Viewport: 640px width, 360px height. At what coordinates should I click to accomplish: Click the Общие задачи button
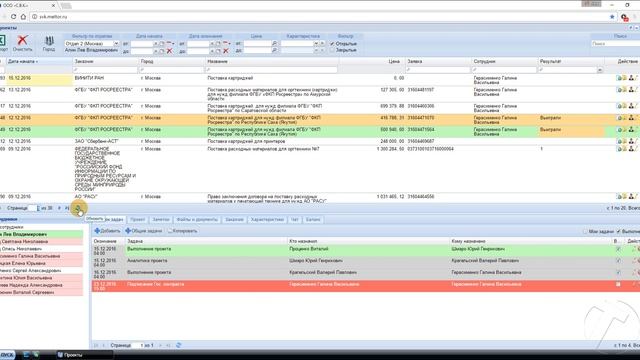coord(144,231)
